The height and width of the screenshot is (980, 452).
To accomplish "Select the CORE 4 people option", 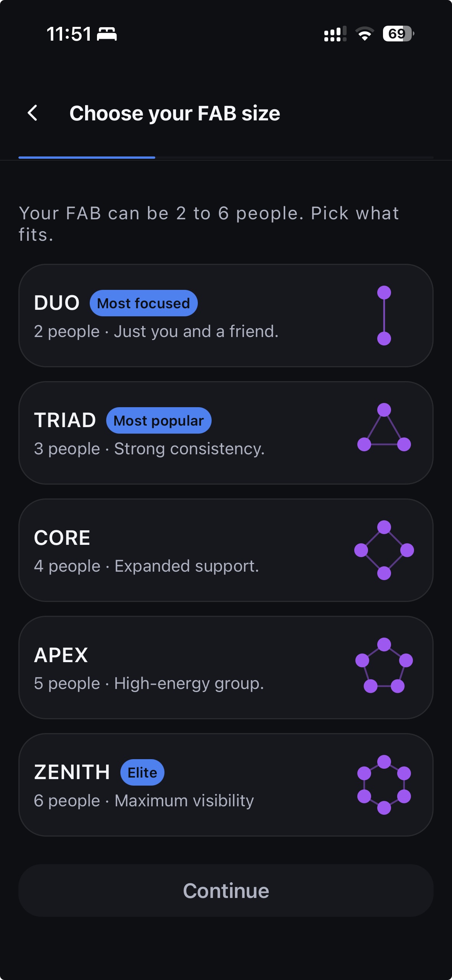I will coord(226,550).
